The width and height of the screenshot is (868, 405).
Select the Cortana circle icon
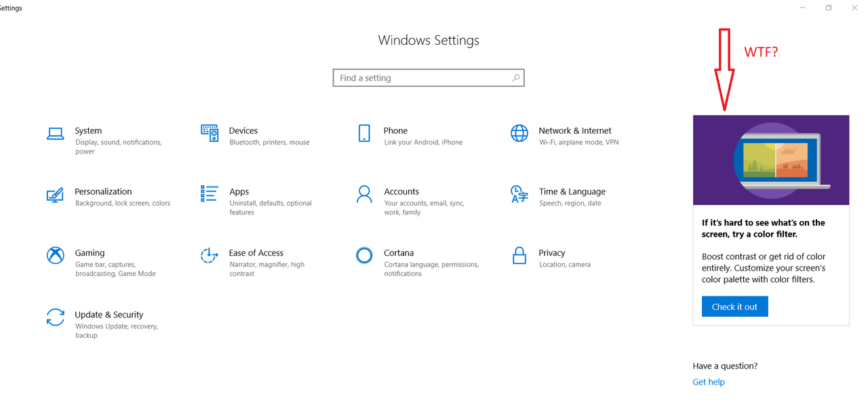coord(364,255)
